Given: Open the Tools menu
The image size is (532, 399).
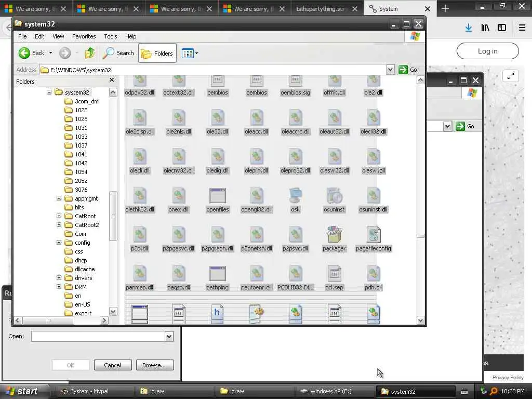Looking at the screenshot, I should pyautogui.click(x=111, y=36).
